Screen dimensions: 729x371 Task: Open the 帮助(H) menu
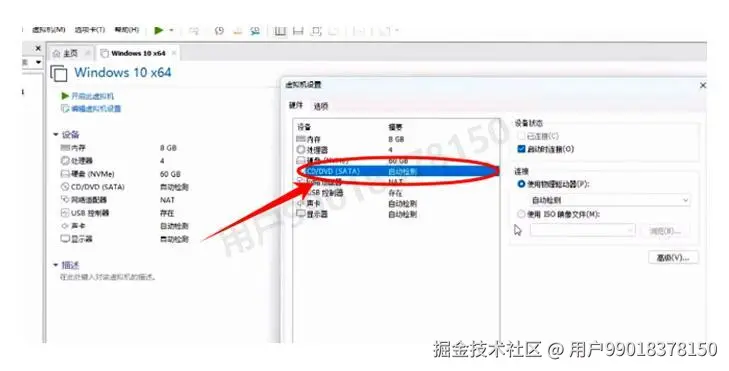[126, 30]
